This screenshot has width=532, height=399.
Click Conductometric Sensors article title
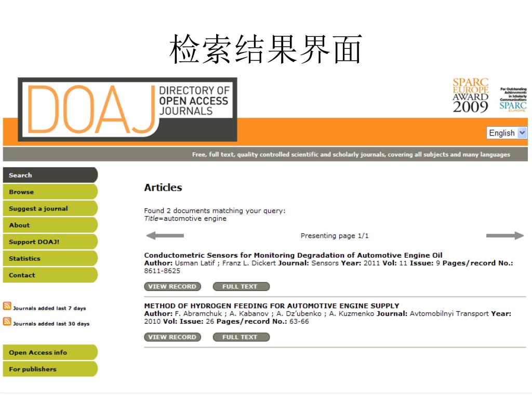pyautogui.click(x=293, y=255)
